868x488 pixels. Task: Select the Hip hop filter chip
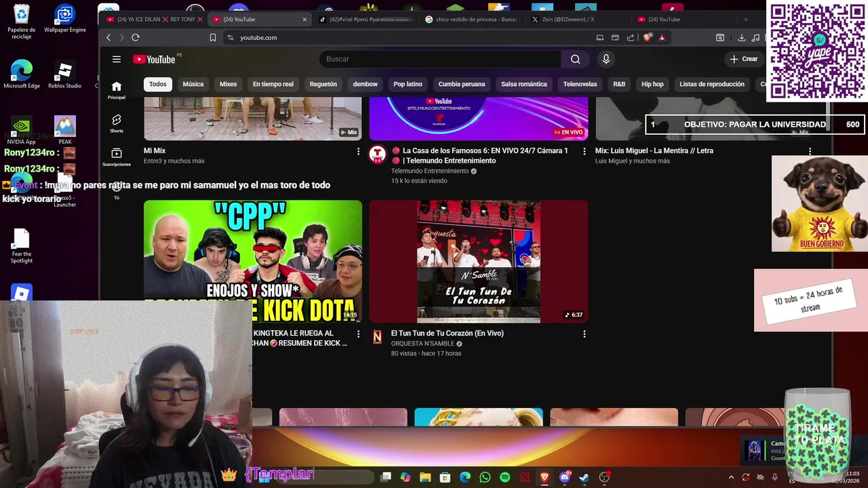pos(652,84)
